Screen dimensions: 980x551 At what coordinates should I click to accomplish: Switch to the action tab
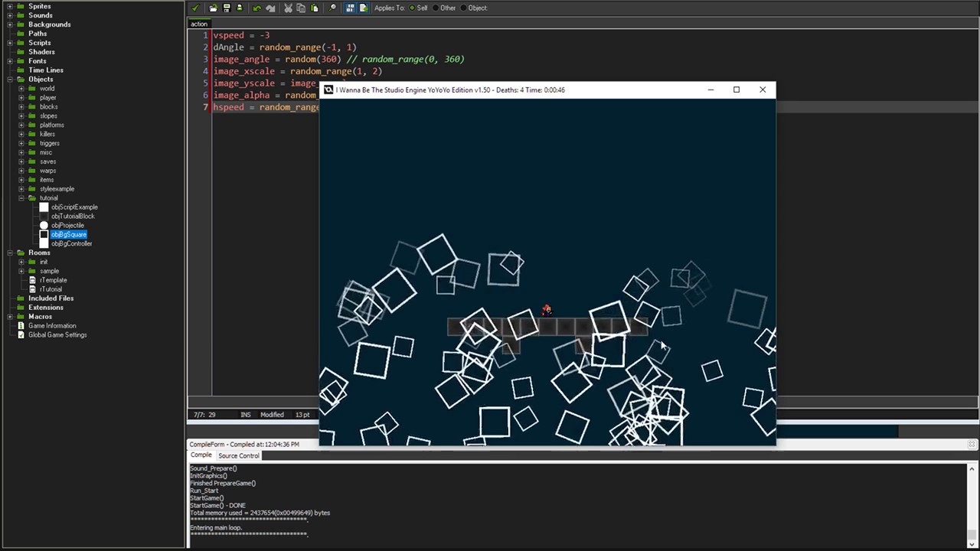click(x=199, y=24)
